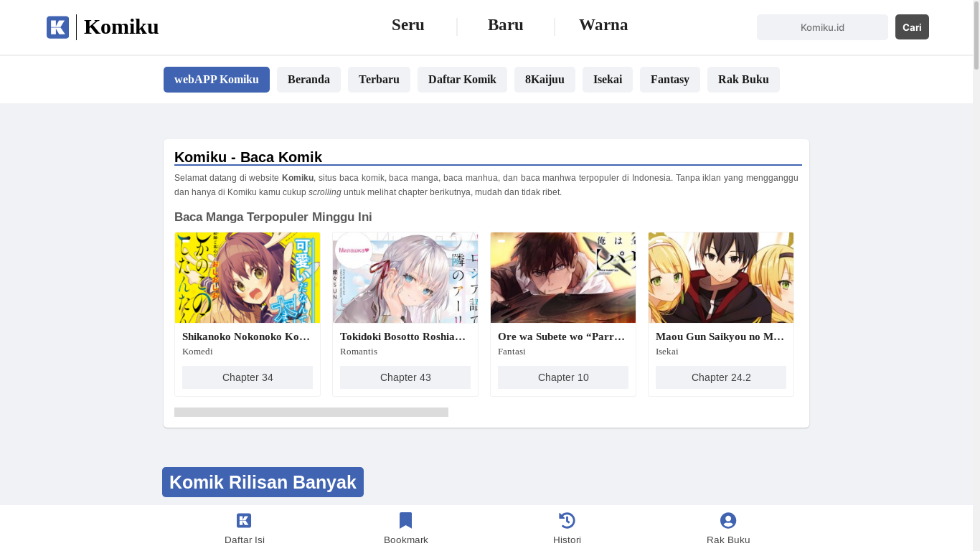Screen dimensions: 980x551
Task: Open Shikanoko Nokonoko cover thumbnail
Action: [x=248, y=278]
